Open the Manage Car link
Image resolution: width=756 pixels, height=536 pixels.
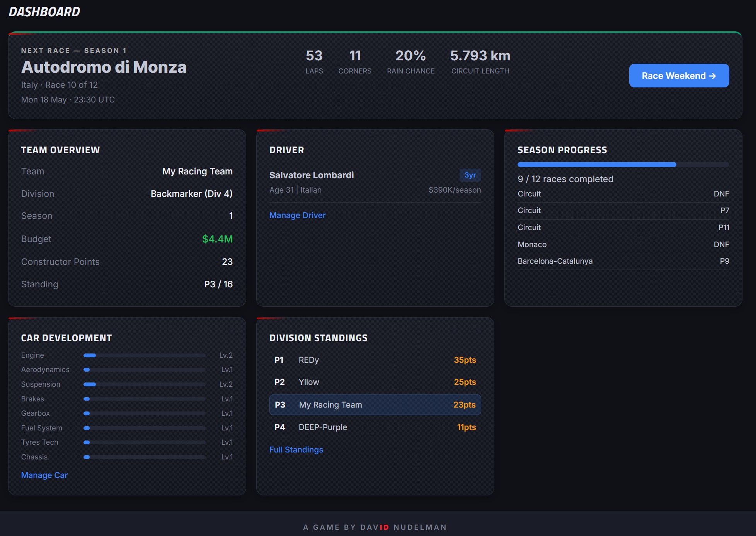(x=44, y=475)
